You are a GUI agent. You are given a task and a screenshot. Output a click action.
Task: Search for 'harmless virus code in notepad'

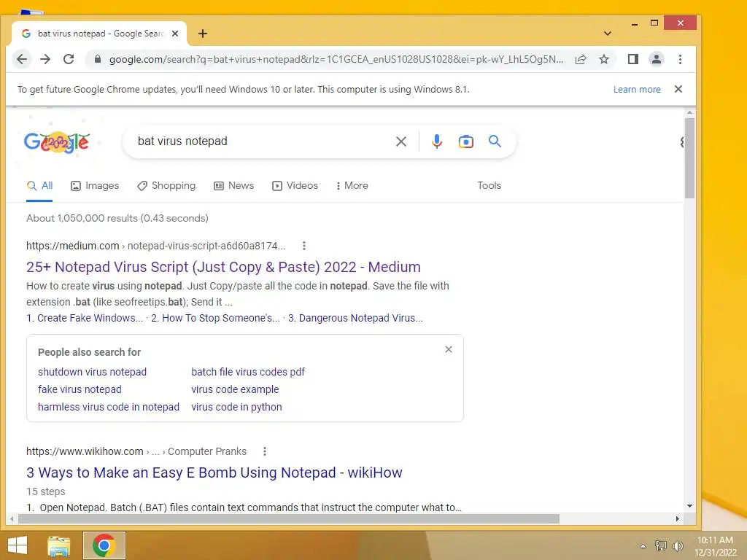(109, 407)
